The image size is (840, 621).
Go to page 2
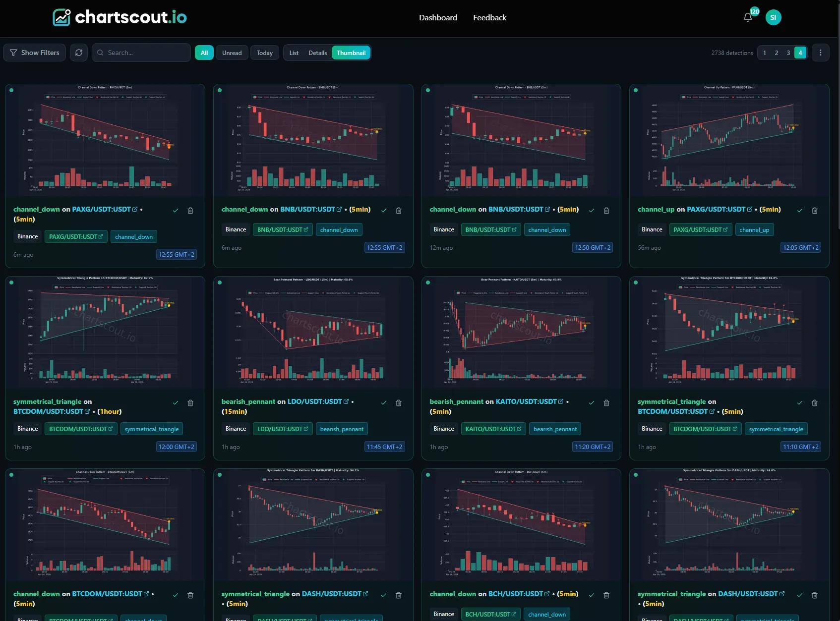tap(777, 53)
